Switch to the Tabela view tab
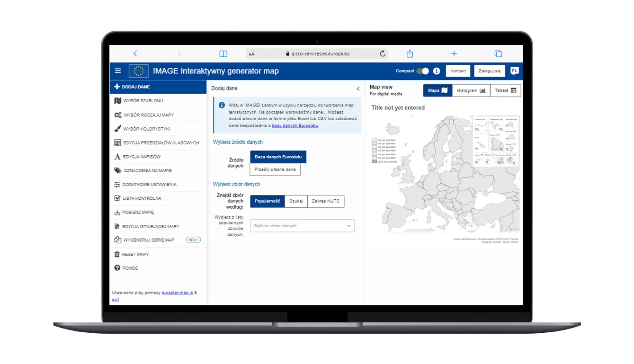 505,90
